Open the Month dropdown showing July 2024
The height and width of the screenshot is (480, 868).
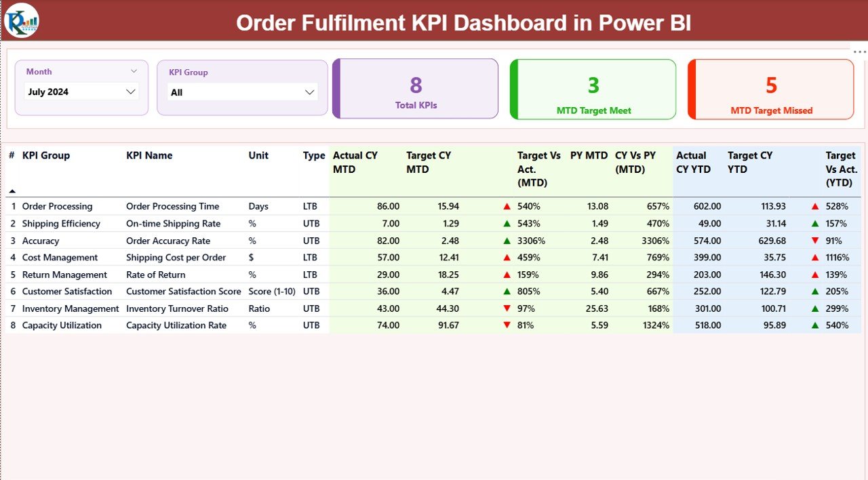click(81, 92)
